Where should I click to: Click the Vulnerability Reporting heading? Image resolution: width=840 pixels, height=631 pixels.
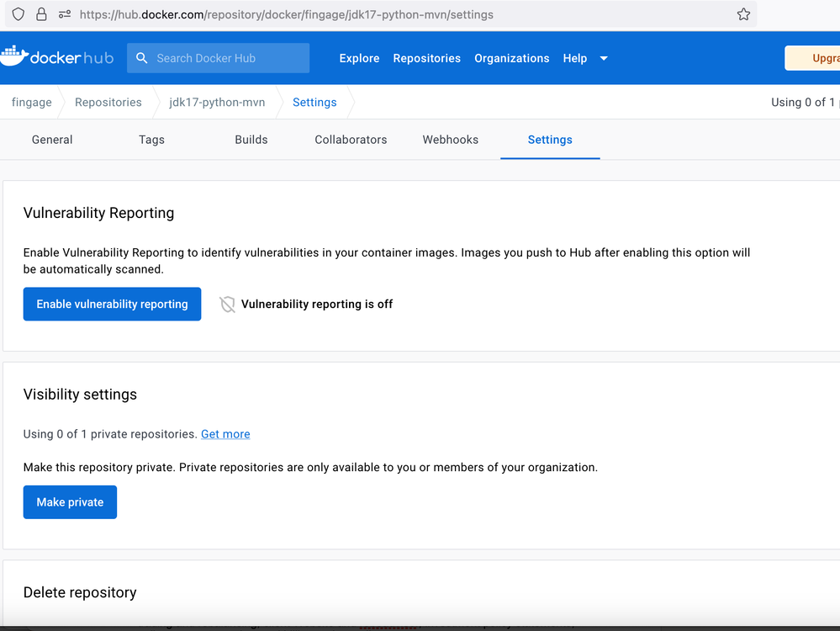coord(98,213)
